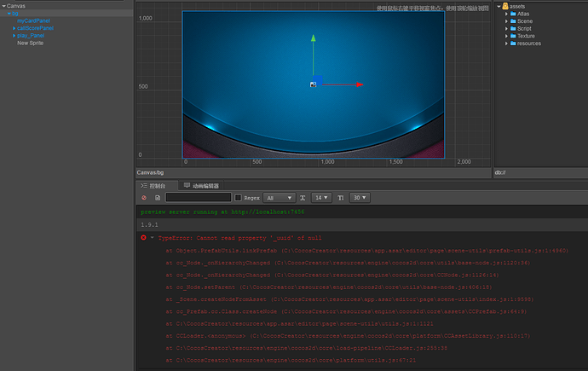Click the red error icon beside TypeError

143,237
